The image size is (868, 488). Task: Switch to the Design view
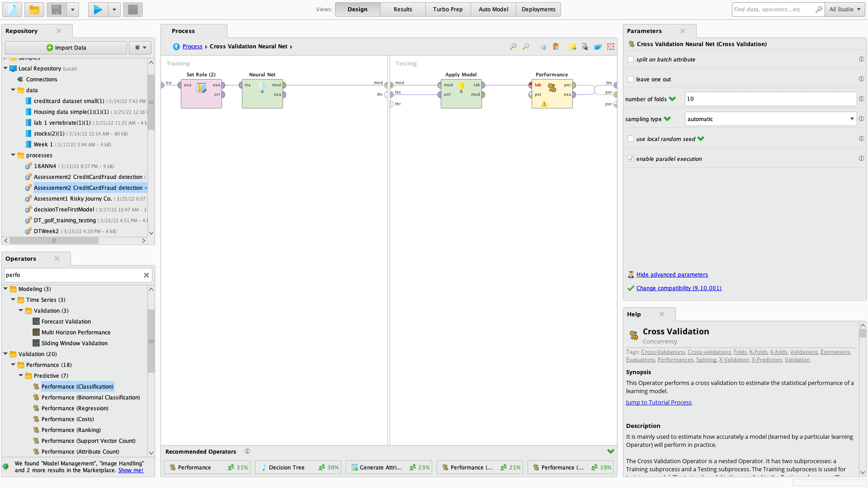click(x=358, y=9)
